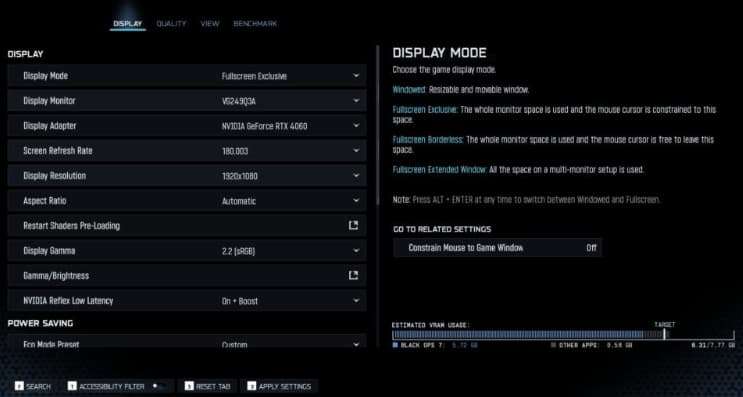Viewport: 743px width, 397px height.
Task: Click the Display Mode heading
Action: click(439, 53)
